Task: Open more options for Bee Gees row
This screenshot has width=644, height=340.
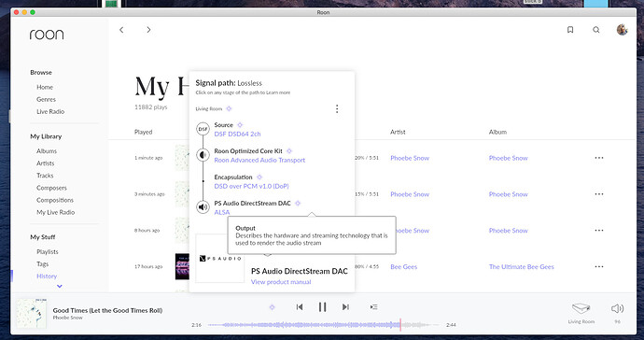Action: coord(599,266)
